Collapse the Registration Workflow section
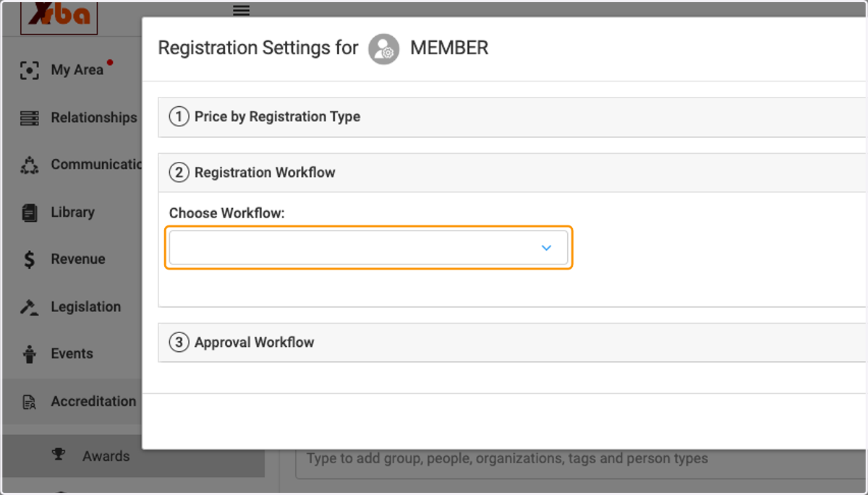 (512, 173)
